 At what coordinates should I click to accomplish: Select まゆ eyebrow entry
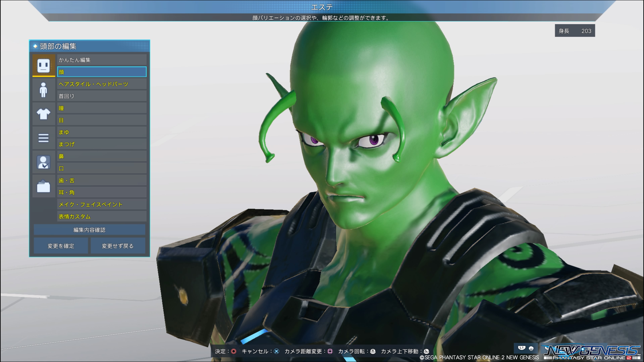(102, 132)
